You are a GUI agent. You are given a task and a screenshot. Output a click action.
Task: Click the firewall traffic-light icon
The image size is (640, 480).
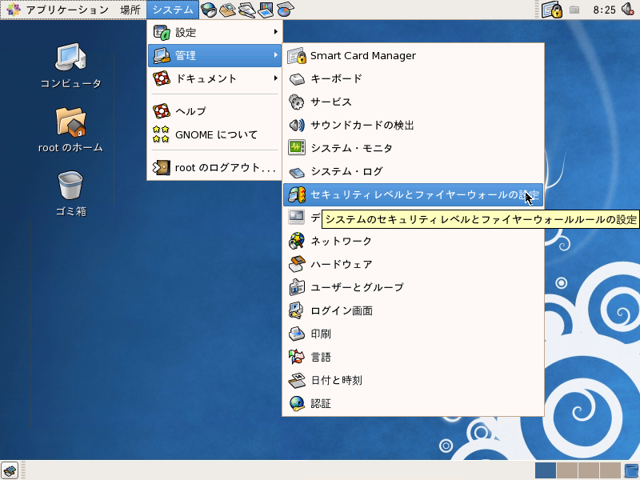click(296, 195)
